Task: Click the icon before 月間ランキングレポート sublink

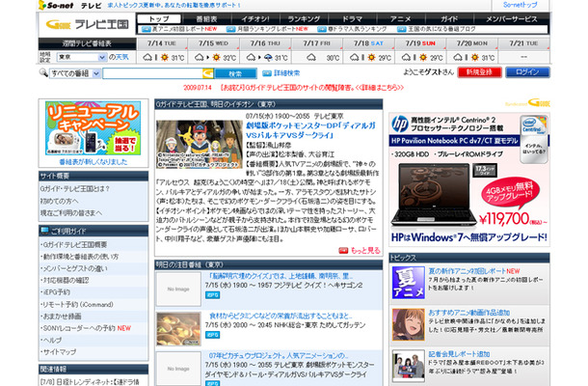Action: [x=231, y=29]
